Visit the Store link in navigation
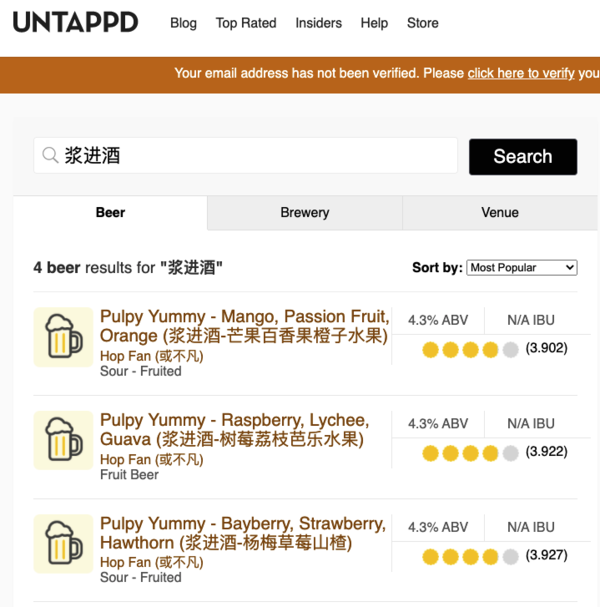 [423, 23]
